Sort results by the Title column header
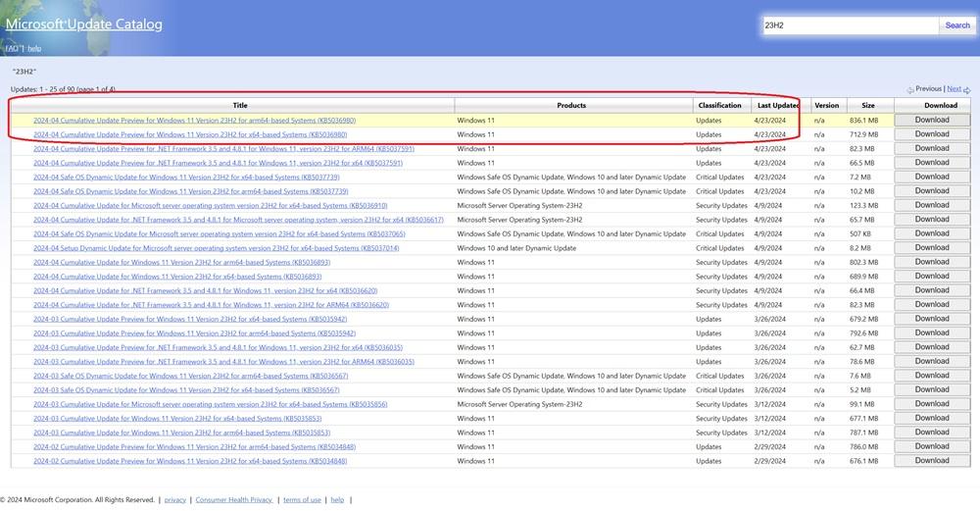Viewport: 980px width, 511px height. pyautogui.click(x=240, y=105)
